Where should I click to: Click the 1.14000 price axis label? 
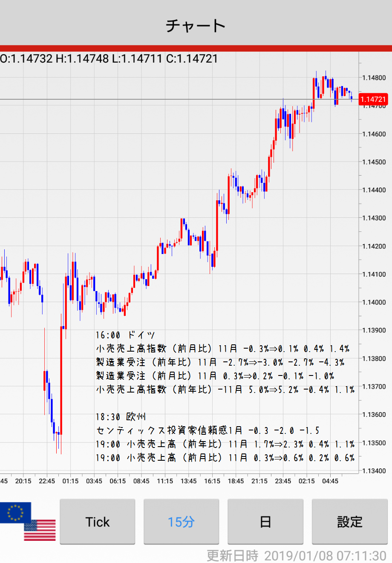pos(374,303)
